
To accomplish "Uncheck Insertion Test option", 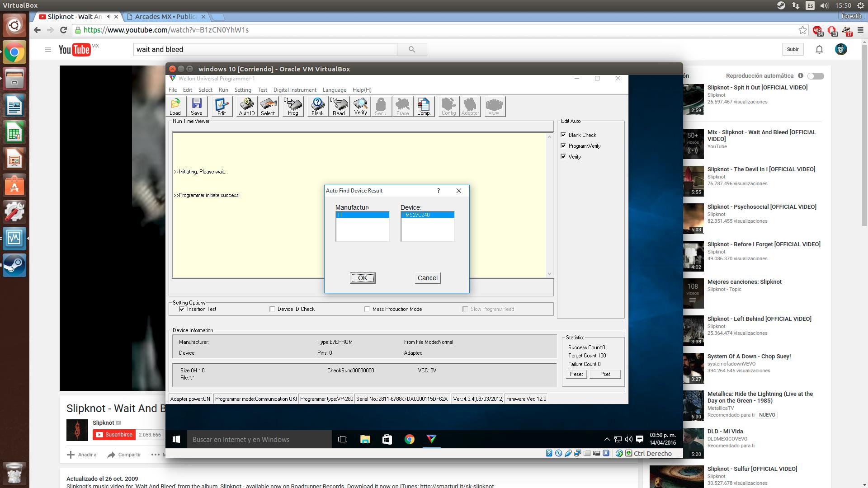I will pyautogui.click(x=182, y=309).
